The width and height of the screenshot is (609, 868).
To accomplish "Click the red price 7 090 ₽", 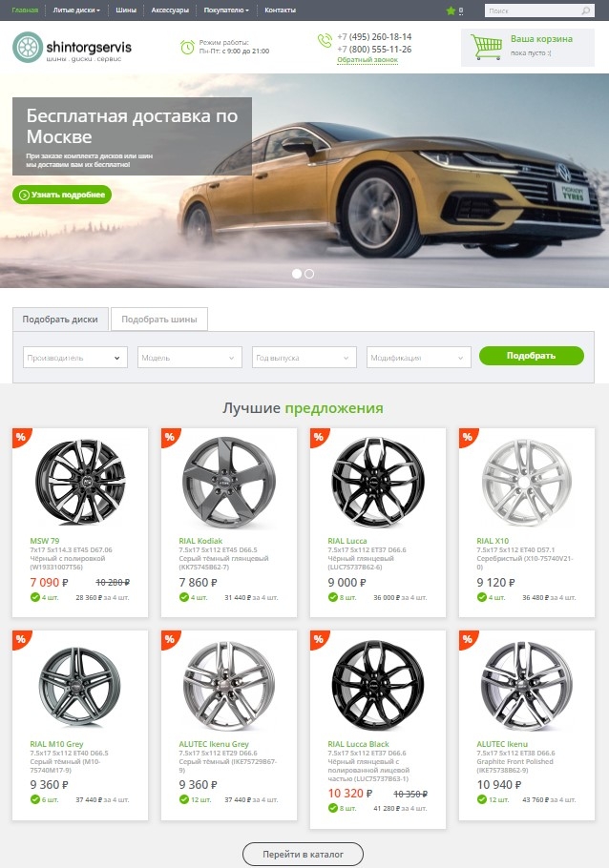I will tap(49, 583).
